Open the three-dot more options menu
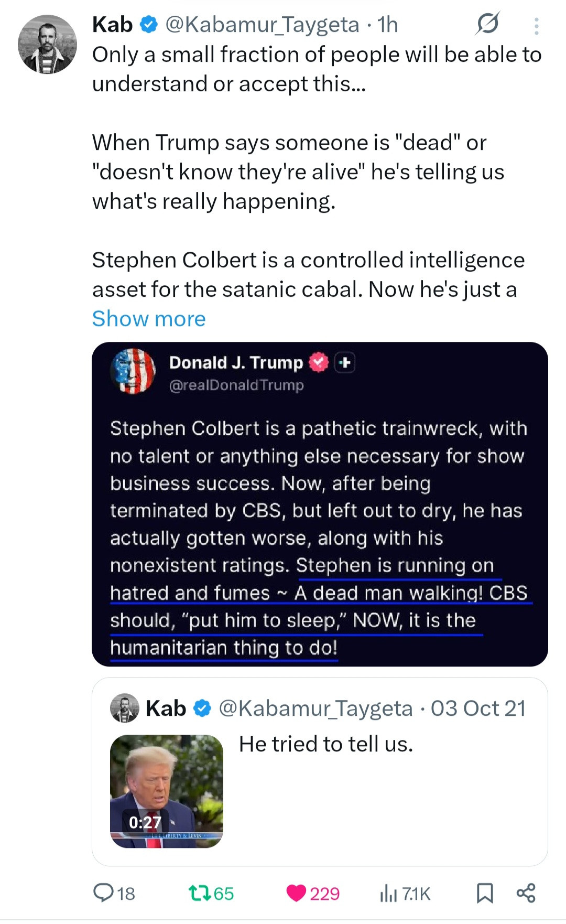The image size is (566, 924). point(536,26)
